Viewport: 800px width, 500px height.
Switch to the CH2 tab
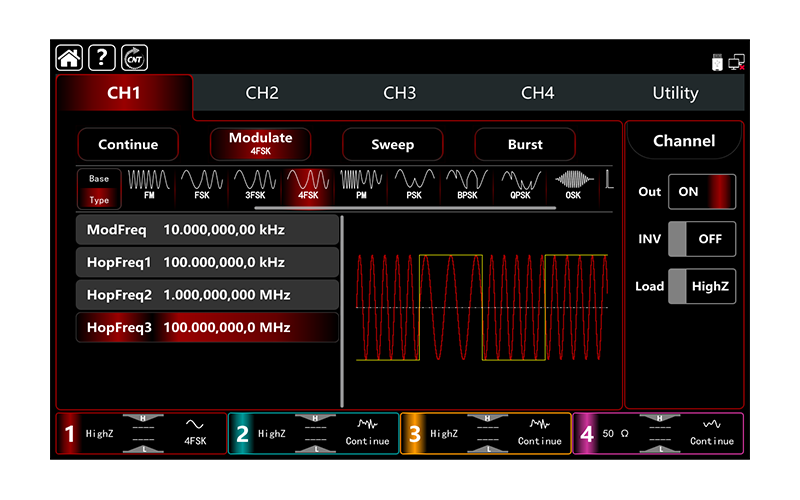coord(262,93)
